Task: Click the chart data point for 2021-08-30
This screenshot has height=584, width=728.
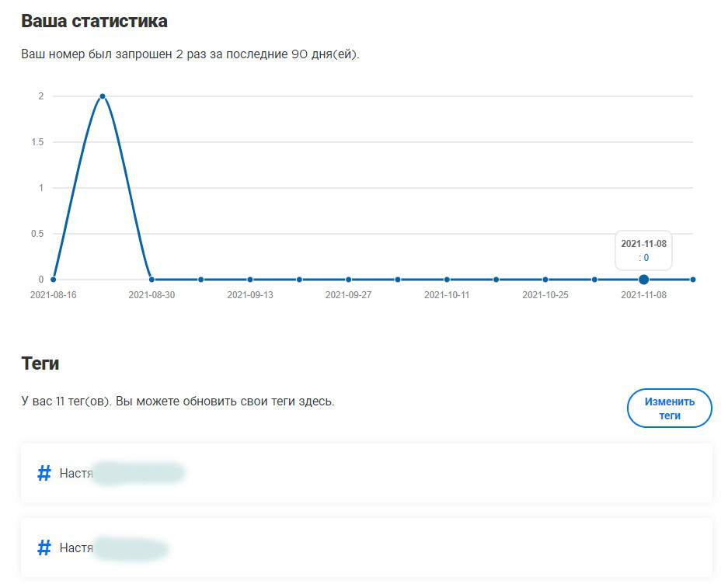Action: [x=152, y=280]
